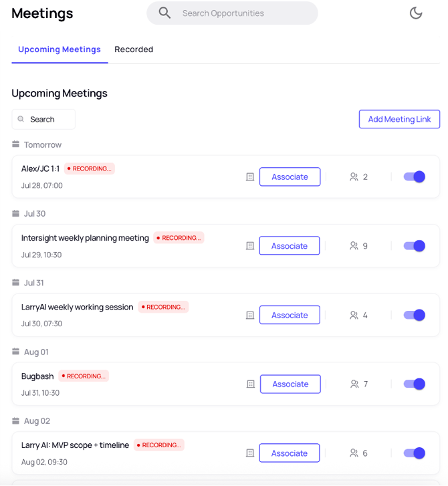Click Associate for the Bugbash meeting

pyautogui.click(x=290, y=384)
